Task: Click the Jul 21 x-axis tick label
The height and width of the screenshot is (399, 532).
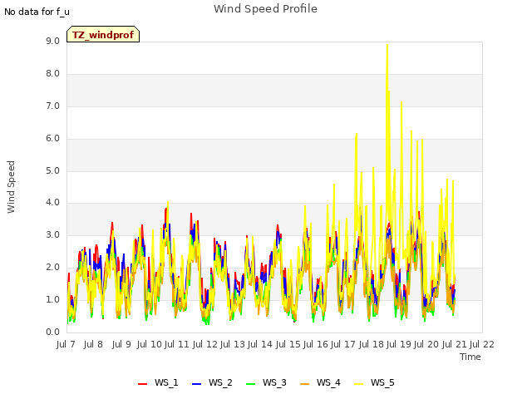Action: point(455,344)
